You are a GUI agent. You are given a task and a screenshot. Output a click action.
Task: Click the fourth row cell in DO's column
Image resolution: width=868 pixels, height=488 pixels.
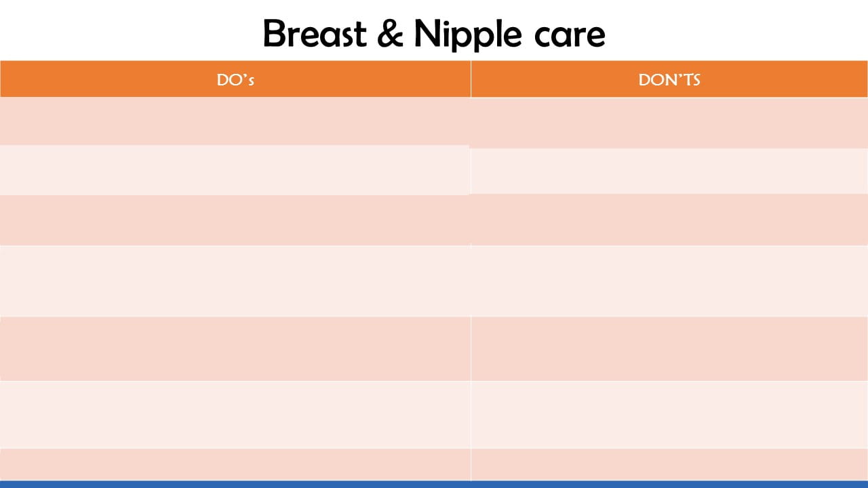point(235,281)
